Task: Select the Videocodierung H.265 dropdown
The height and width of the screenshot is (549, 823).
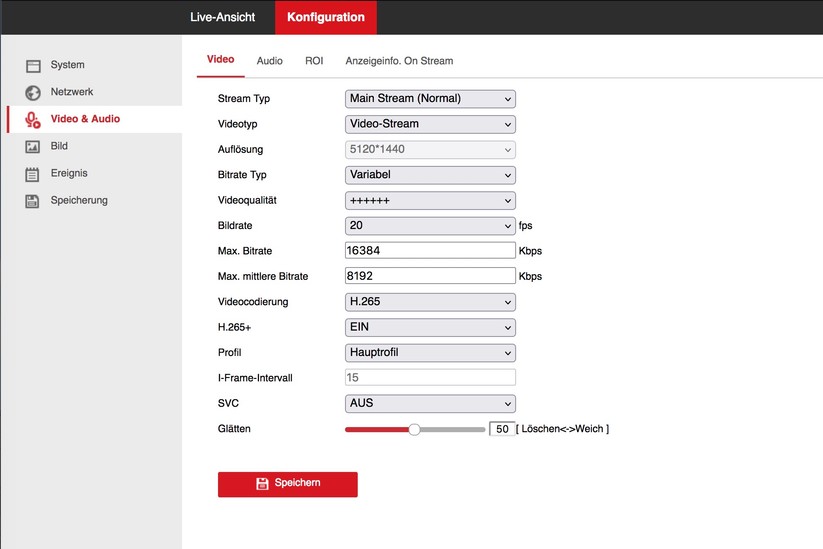Action: (430, 302)
